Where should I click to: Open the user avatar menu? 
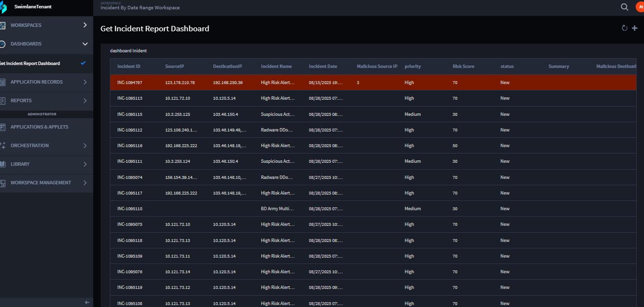[640, 7]
